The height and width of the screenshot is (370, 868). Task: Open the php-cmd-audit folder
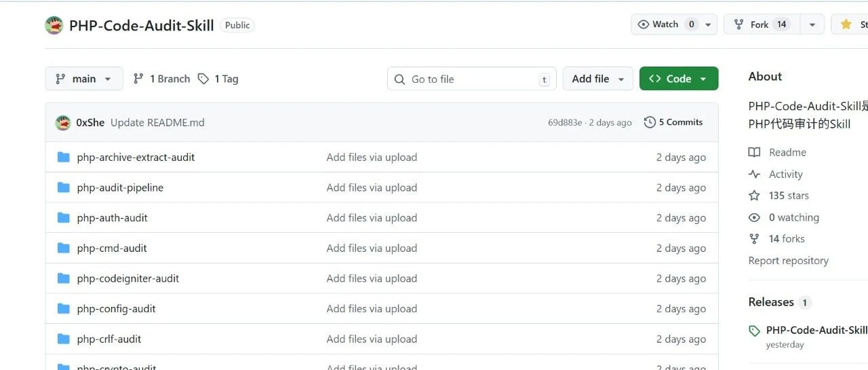point(112,248)
